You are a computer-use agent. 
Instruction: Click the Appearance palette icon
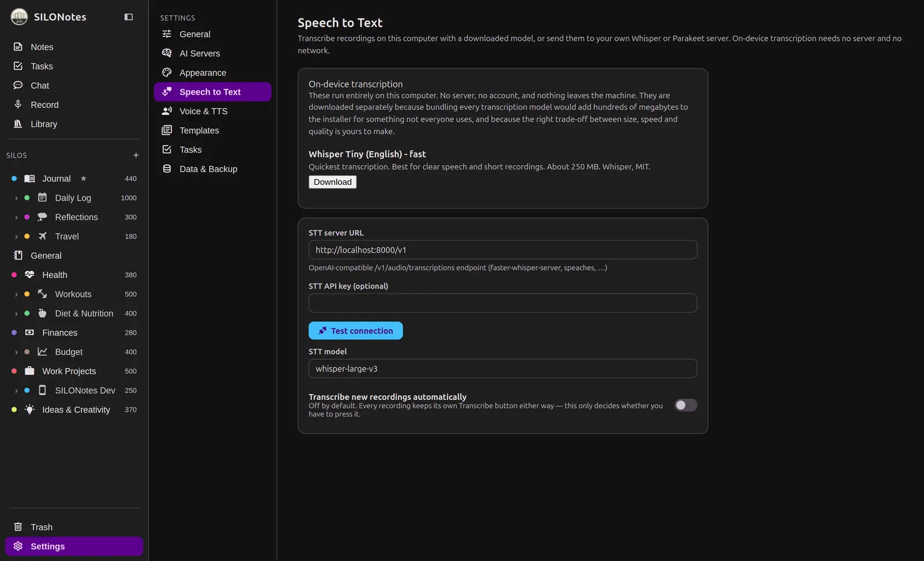[x=167, y=72]
